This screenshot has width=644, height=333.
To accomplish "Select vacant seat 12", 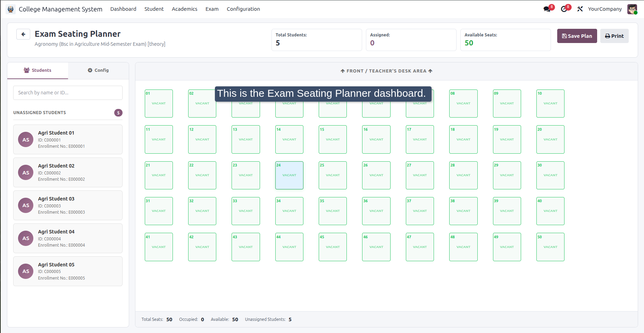I will (x=202, y=139).
